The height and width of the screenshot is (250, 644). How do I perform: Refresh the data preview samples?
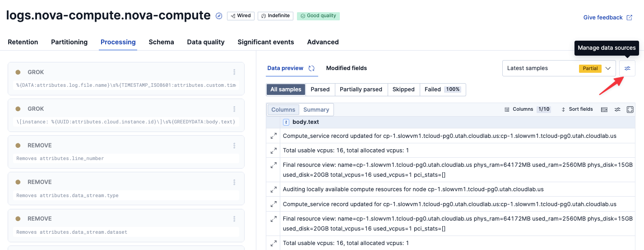[311, 68]
